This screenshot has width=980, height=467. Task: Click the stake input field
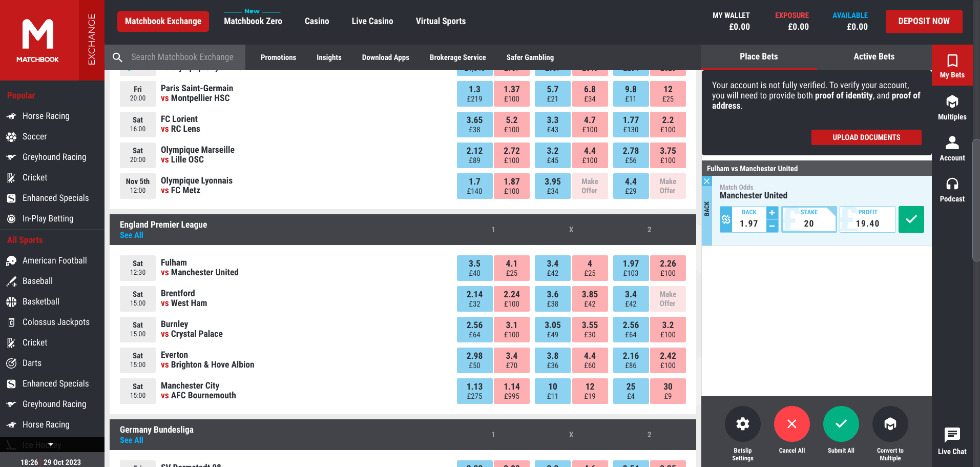808,219
